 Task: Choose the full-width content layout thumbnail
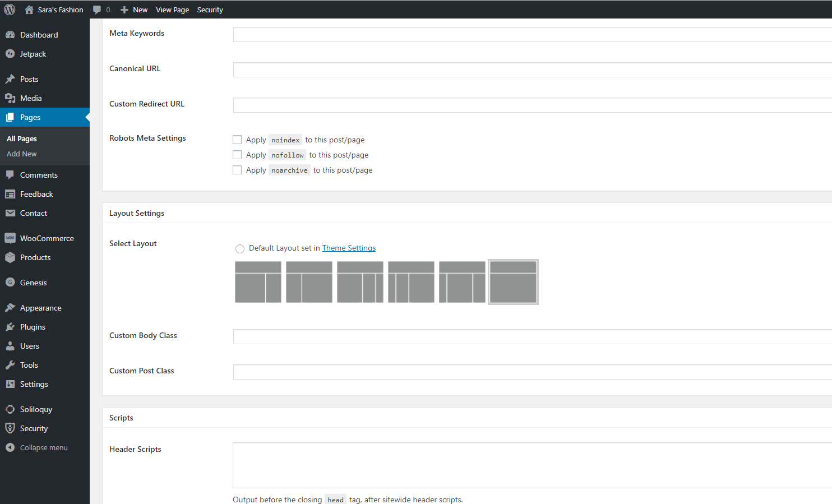[x=513, y=282]
